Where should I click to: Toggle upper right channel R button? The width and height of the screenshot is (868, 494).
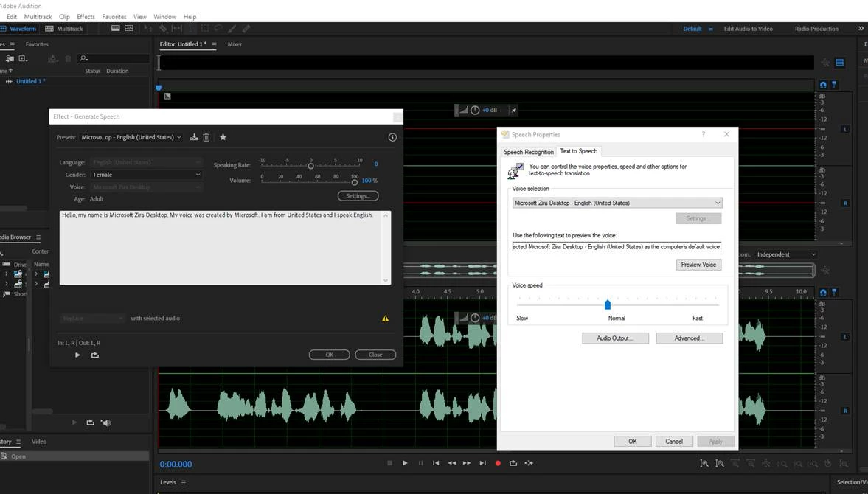tap(845, 203)
